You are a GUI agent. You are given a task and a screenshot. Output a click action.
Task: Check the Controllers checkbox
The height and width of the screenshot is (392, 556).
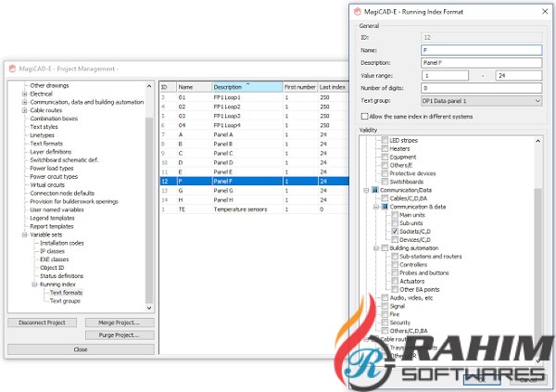tap(395, 265)
